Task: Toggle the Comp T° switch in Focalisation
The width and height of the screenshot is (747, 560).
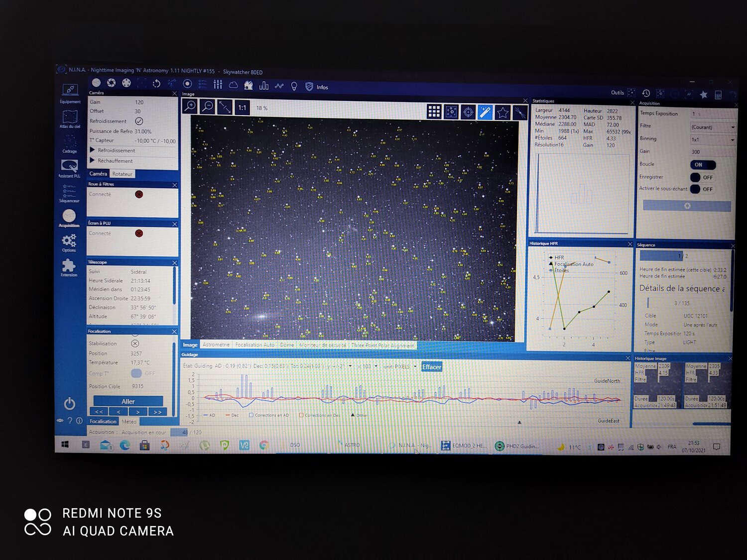Action: tap(143, 373)
